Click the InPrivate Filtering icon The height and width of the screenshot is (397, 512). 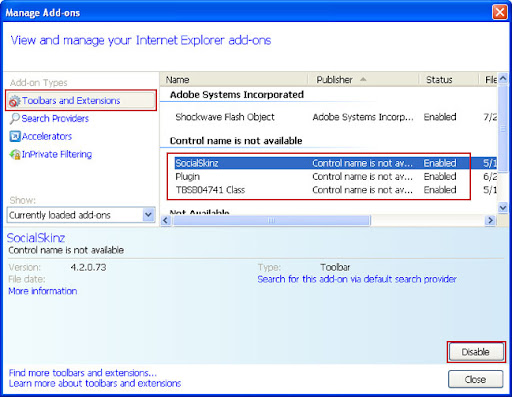point(15,154)
